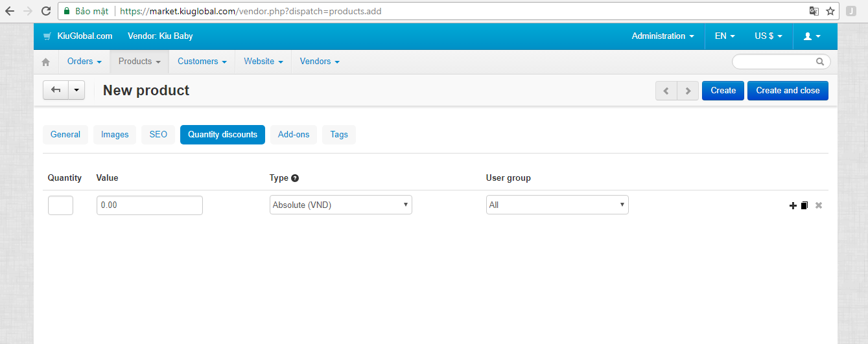Add a new quantity discount row

[793, 205]
